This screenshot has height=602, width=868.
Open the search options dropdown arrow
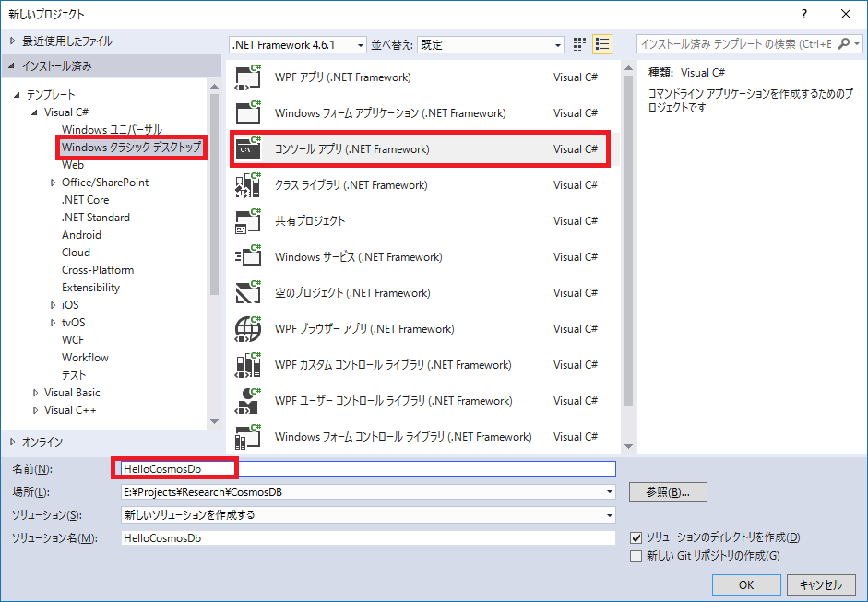coord(857,43)
